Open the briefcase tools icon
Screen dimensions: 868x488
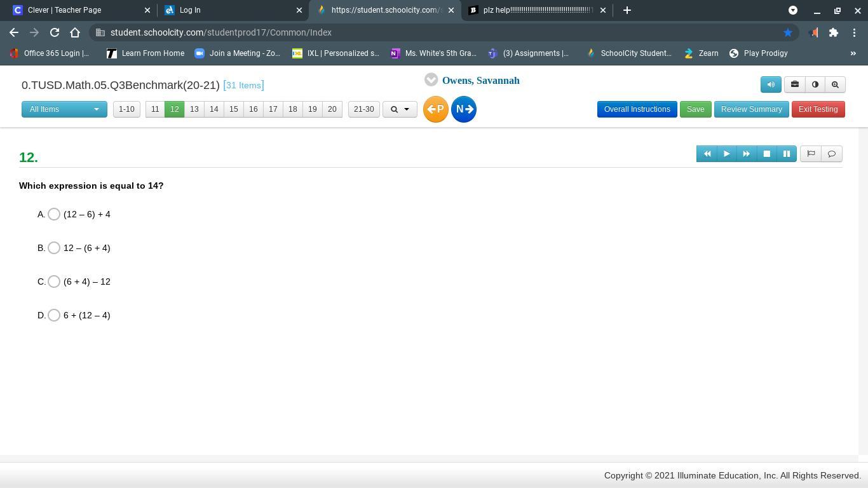[794, 85]
